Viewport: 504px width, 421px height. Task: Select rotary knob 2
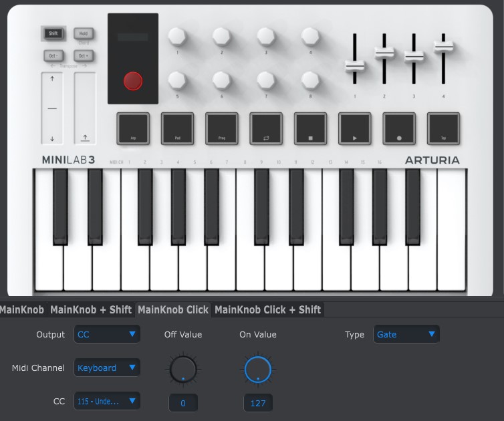click(221, 36)
